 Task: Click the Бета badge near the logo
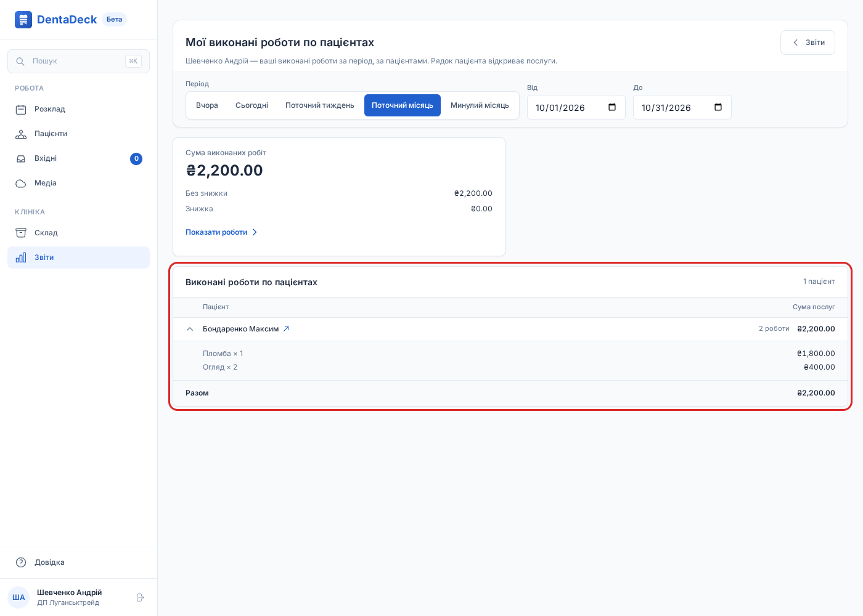click(x=114, y=20)
